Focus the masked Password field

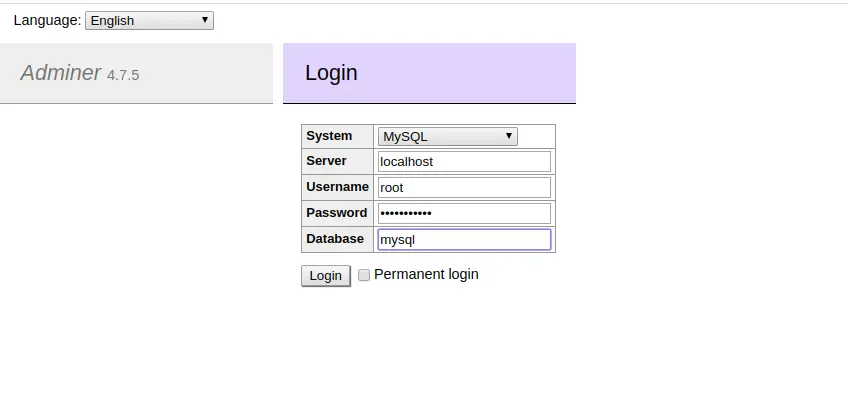(x=464, y=213)
